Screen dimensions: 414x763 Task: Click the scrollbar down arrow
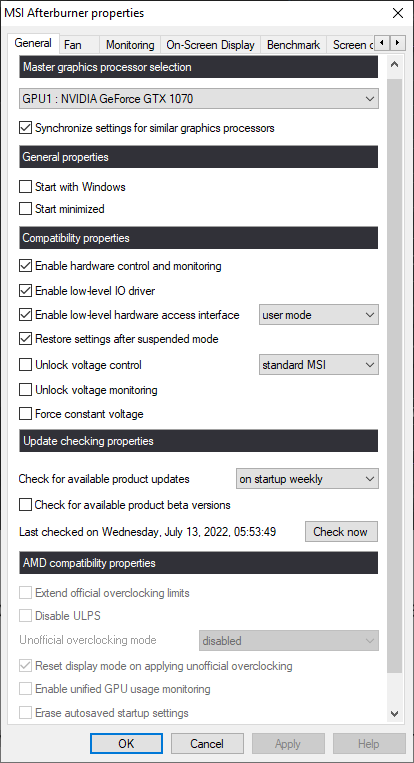(395, 714)
